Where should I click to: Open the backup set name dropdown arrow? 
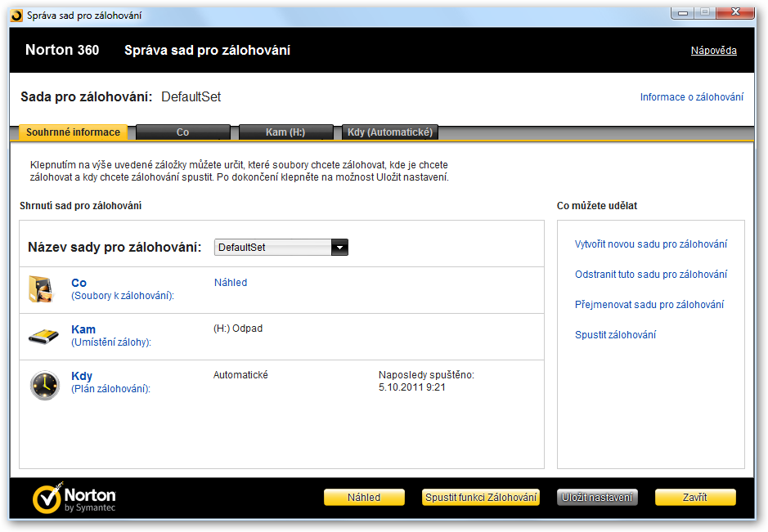[339, 248]
